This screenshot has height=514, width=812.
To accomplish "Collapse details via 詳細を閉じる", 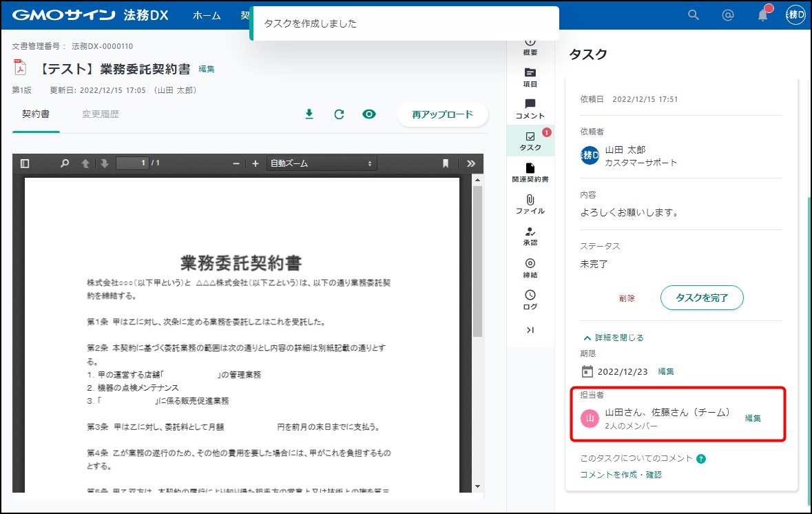I will pyautogui.click(x=613, y=338).
